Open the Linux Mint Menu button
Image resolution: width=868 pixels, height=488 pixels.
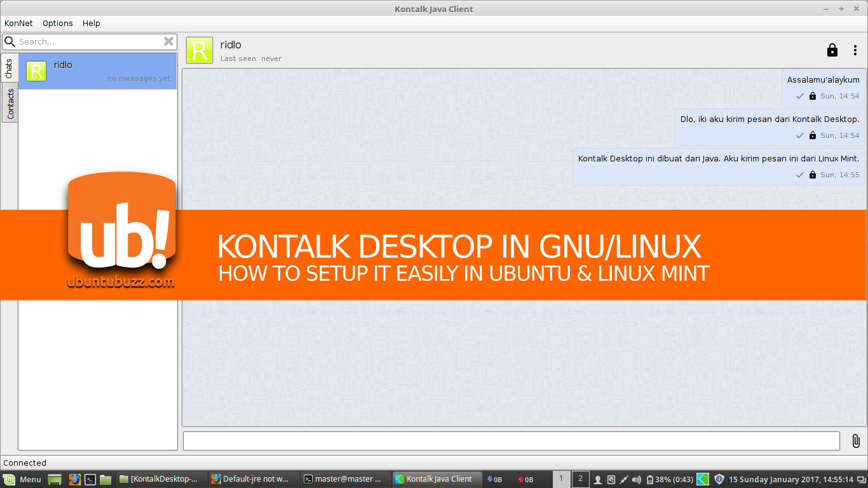23,479
